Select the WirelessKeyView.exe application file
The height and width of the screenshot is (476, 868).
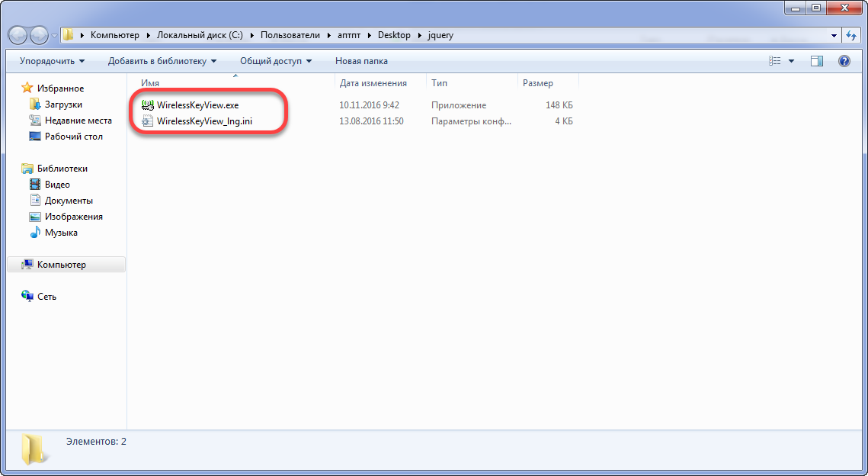click(x=197, y=105)
